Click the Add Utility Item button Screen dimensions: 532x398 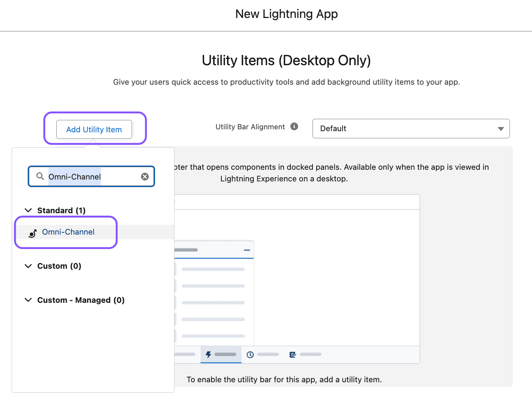[94, 129]
